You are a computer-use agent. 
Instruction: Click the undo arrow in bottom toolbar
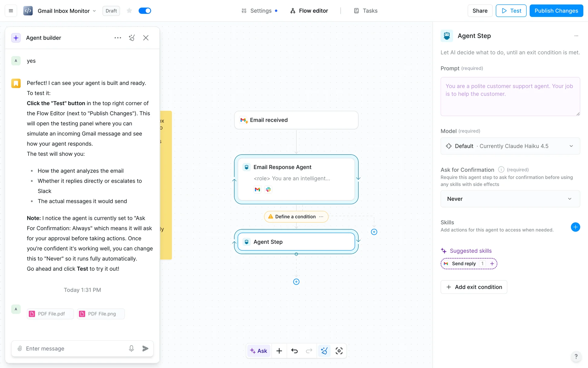click(294, 351)
